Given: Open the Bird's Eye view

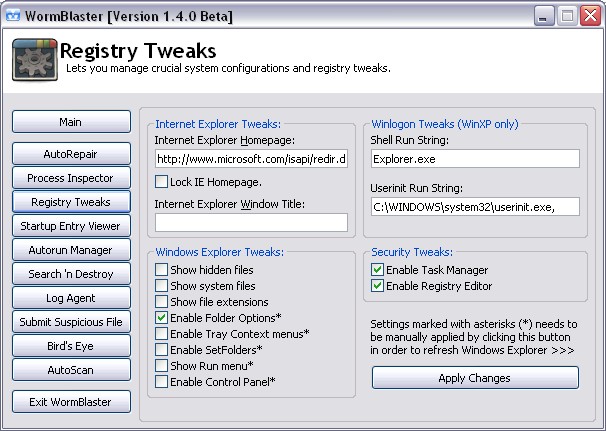Looking at the screenshot, I should coord(71,346).
